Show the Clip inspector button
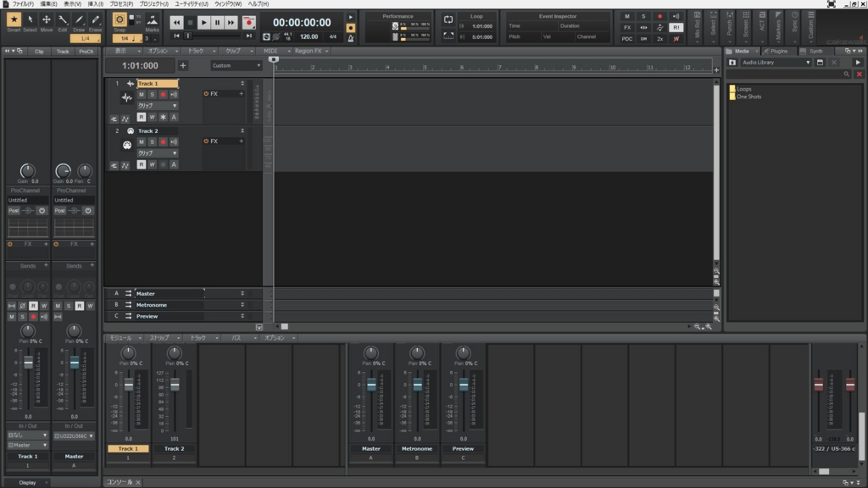 pos(39,52)
